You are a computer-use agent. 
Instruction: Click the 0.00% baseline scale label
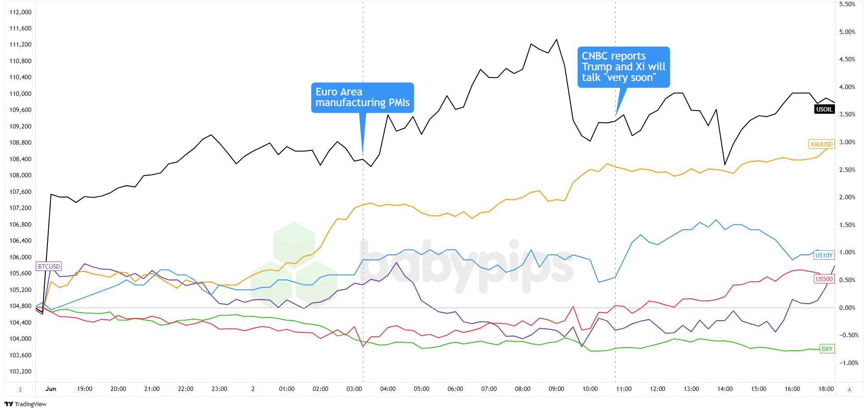click(x=847, y=308)
